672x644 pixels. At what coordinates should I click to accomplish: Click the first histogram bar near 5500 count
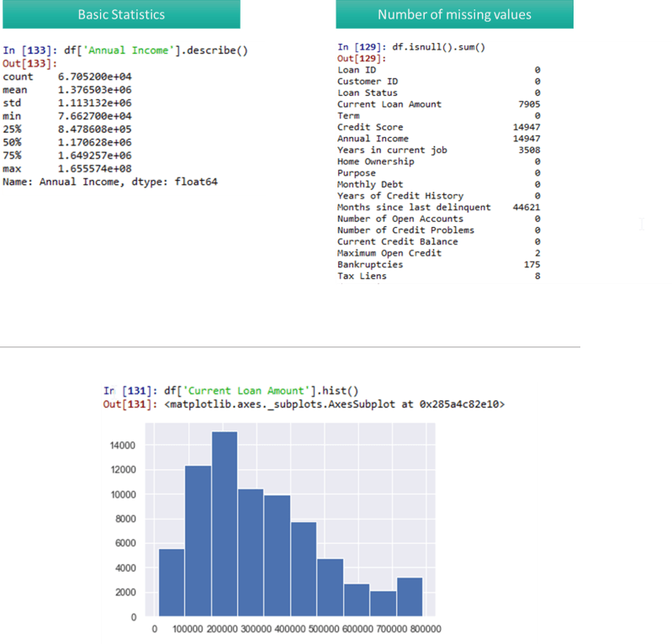(172, 583)
